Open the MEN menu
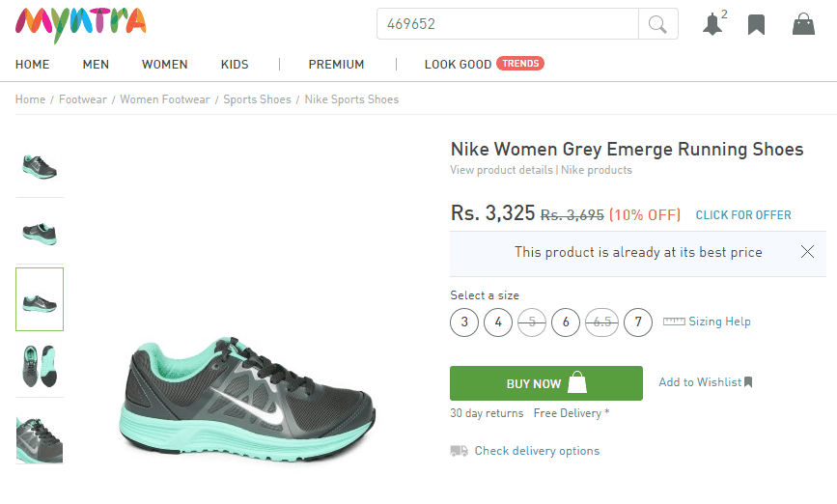The image size is (837, 504). [96, 65]
